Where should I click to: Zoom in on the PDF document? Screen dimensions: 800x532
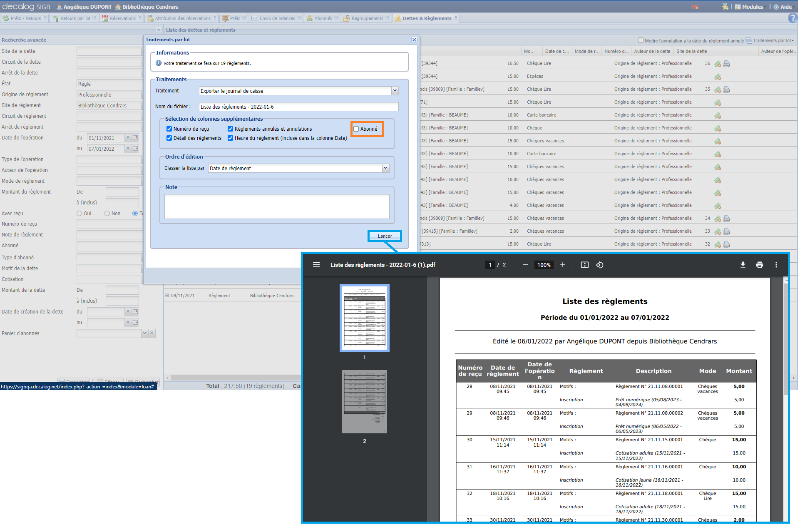pos(562,265)
